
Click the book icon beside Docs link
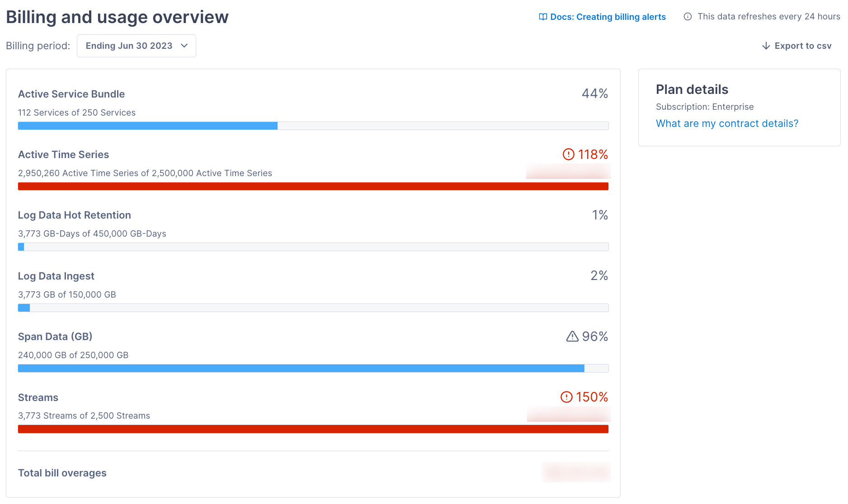[543, 17]
